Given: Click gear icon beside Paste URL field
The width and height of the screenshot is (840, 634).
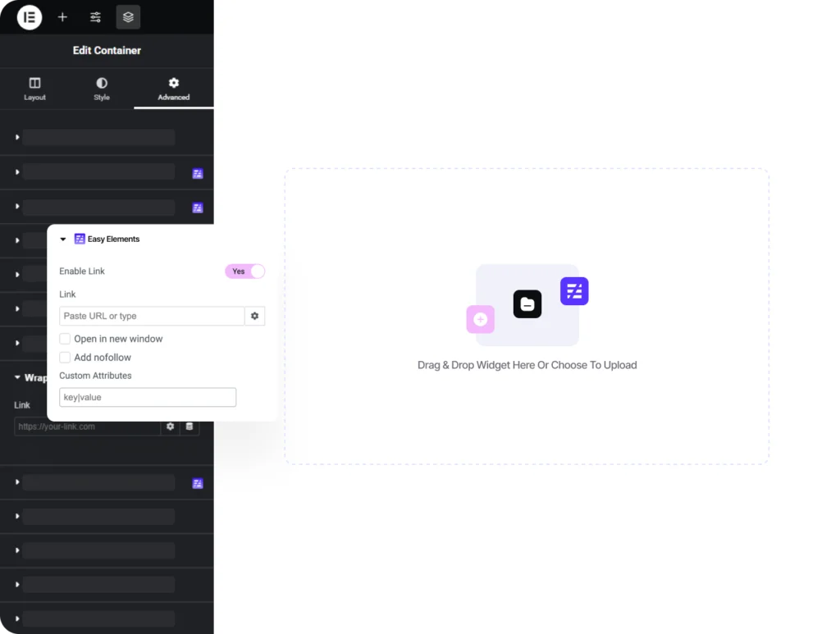Looking at the screenshot, I should point(254,316).
